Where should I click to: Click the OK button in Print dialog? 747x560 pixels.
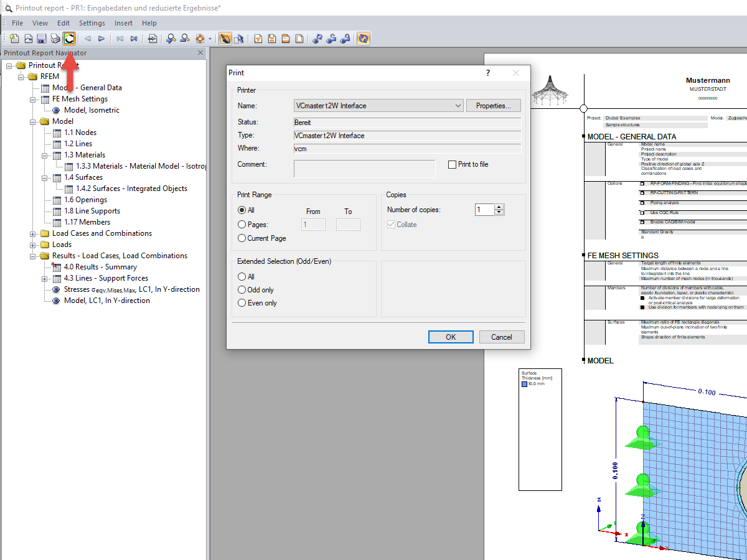(x=451, y=337)
